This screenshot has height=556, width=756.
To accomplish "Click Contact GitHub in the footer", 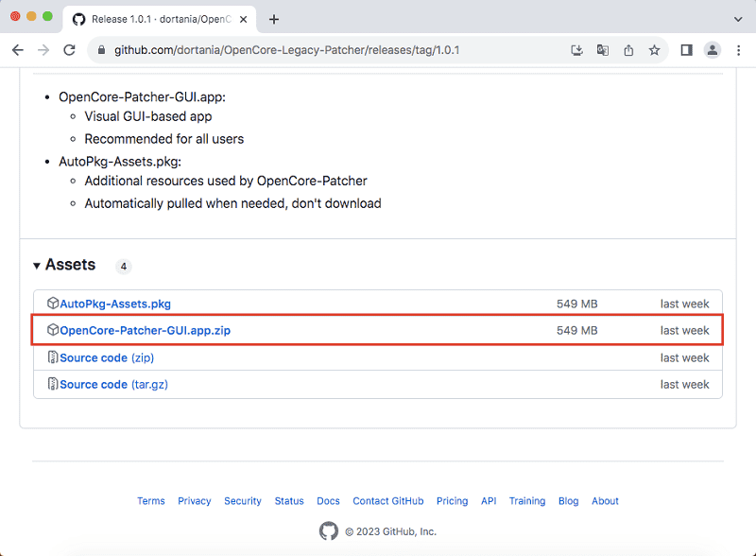I will click(388, 501).
